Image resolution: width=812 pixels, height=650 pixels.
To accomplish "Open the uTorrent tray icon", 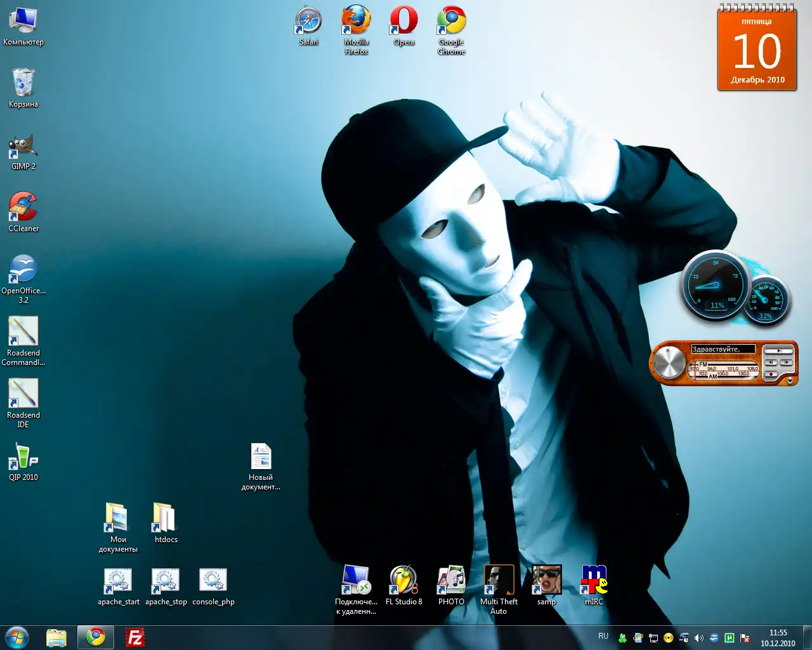I will coord(730,638).
